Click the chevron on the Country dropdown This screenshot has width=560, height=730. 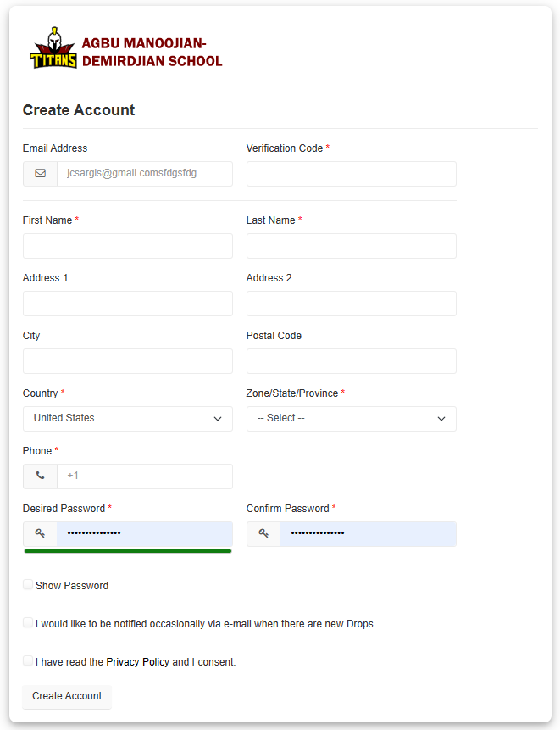[x=218, y=418]
